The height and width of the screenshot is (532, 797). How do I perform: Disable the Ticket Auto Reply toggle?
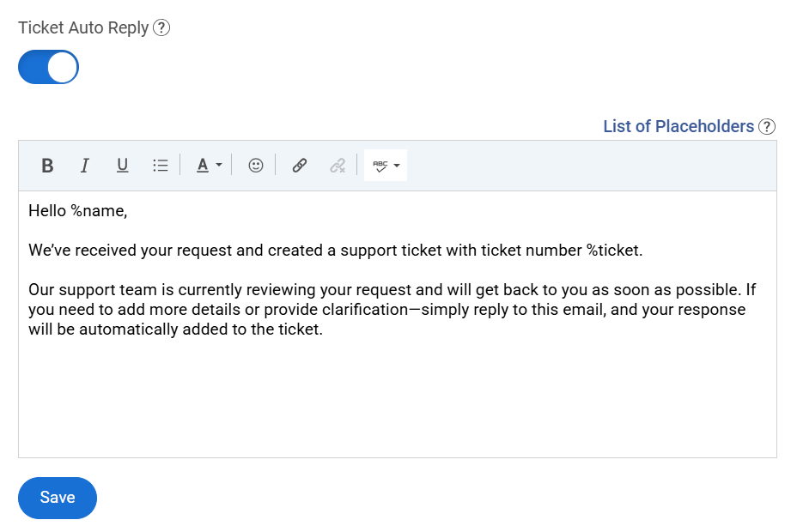click(48, 67)
